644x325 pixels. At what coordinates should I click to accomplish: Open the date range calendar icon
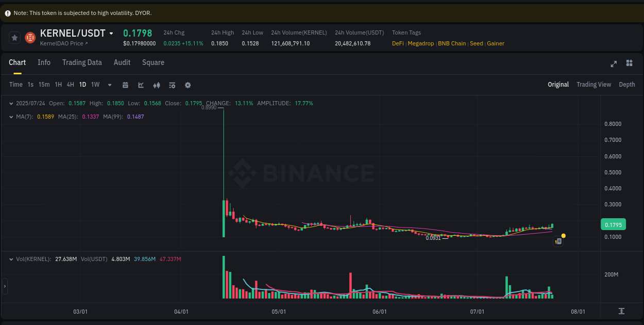click(125, 85)
